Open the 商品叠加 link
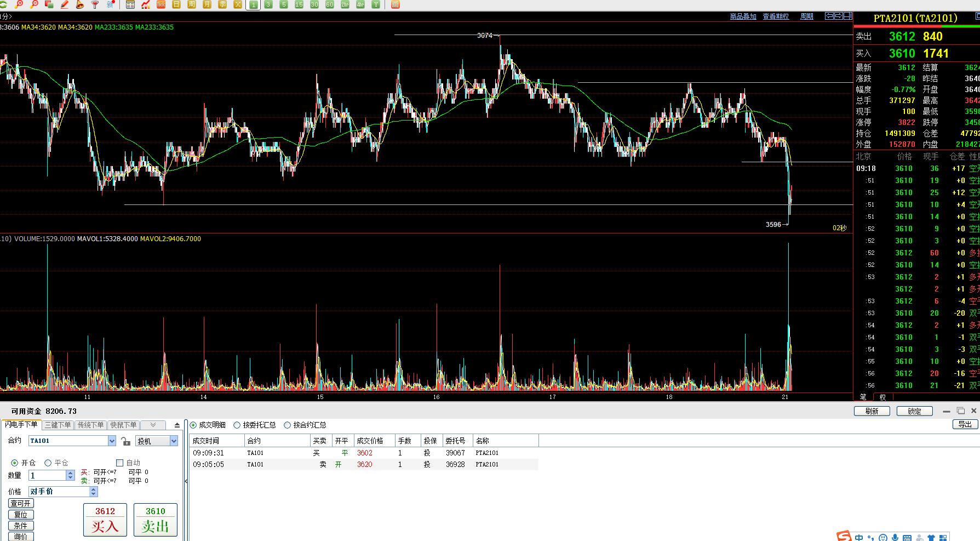The height and width of the screenshot is (541, 980). 743,16
